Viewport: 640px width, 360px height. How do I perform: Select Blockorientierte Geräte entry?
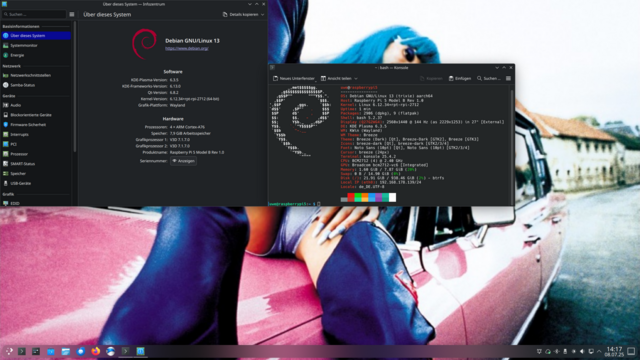coord(36,115)
